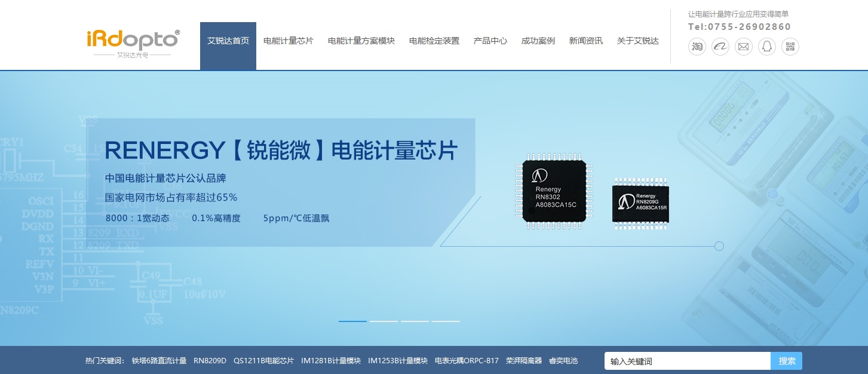
Task: Show the fourth carousel slide indicator
Action: click(446, 321)
